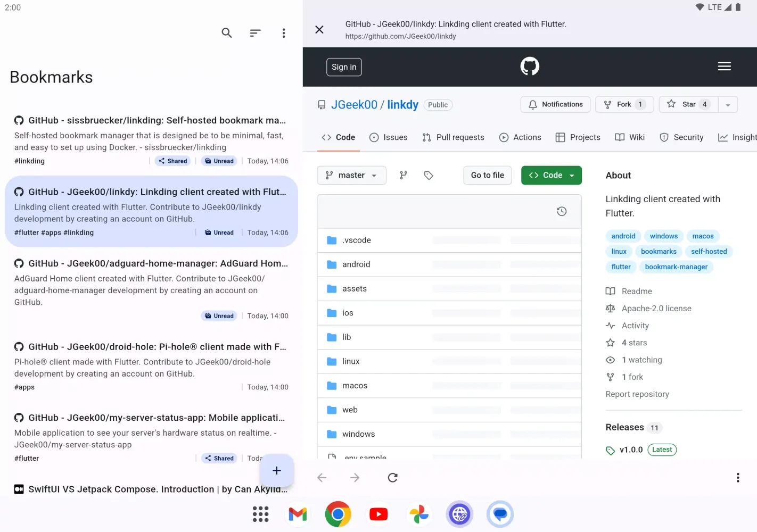Open the Security tab

click(x=681, y=137)
